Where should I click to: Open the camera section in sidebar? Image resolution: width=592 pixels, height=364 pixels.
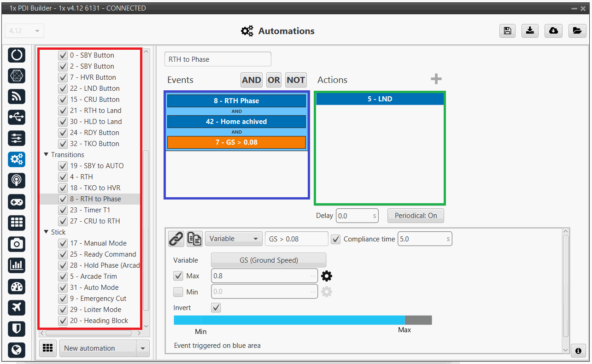pos(17,244)
